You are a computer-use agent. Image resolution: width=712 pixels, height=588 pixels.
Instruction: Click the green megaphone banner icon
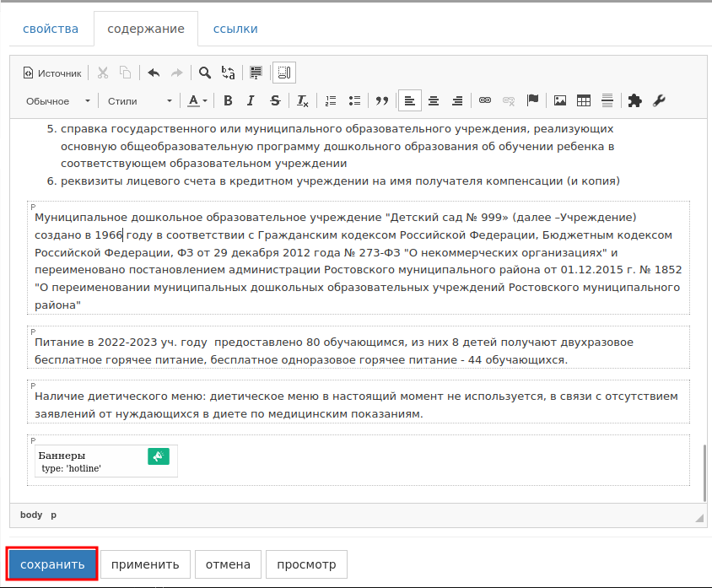coord(159,456)
